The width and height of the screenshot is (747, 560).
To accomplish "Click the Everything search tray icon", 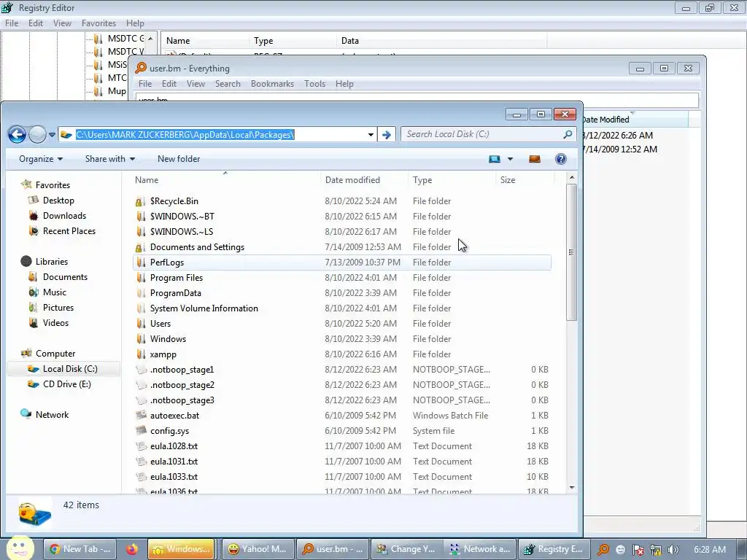I will coord(603,550).
